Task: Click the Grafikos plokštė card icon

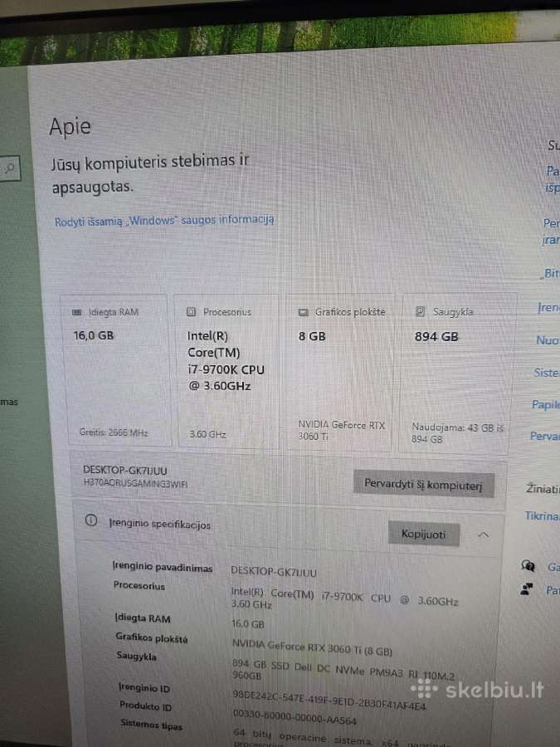Action: click(303, 312)
